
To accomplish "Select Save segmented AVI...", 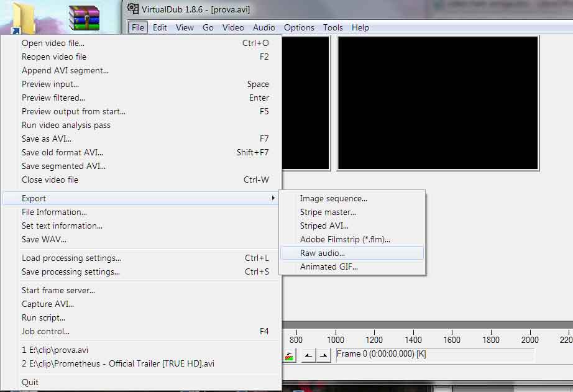I will tap(140, 166).
